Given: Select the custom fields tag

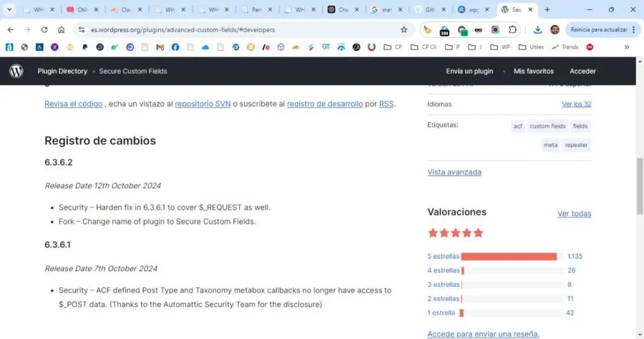Looking at the screenshot, I should pos(548,126).
